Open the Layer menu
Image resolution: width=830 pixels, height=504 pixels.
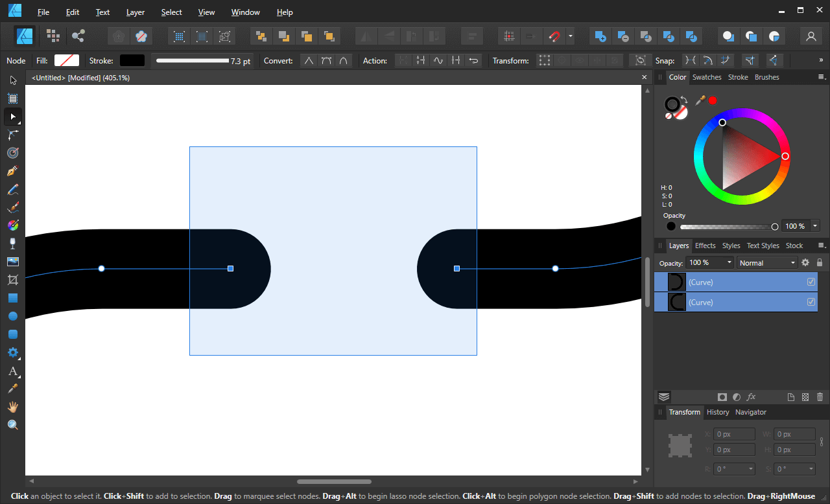[135, 12]
